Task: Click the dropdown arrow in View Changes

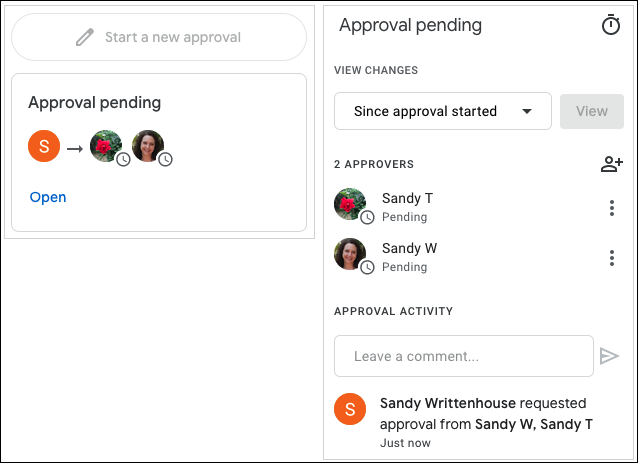Action: [527, 111]
